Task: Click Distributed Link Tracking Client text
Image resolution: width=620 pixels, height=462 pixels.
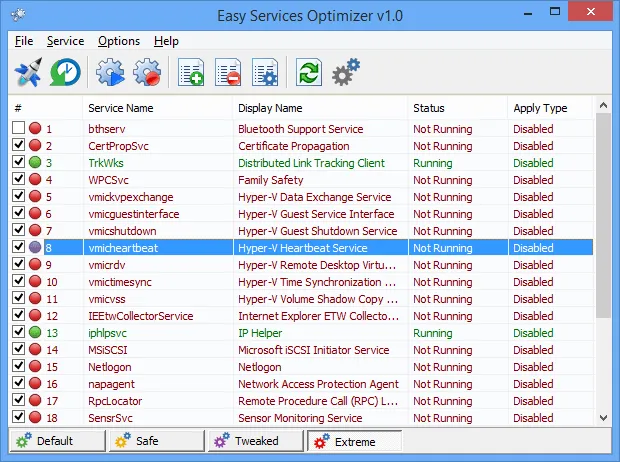Action: pyautogui.click(x=311, y=163)
